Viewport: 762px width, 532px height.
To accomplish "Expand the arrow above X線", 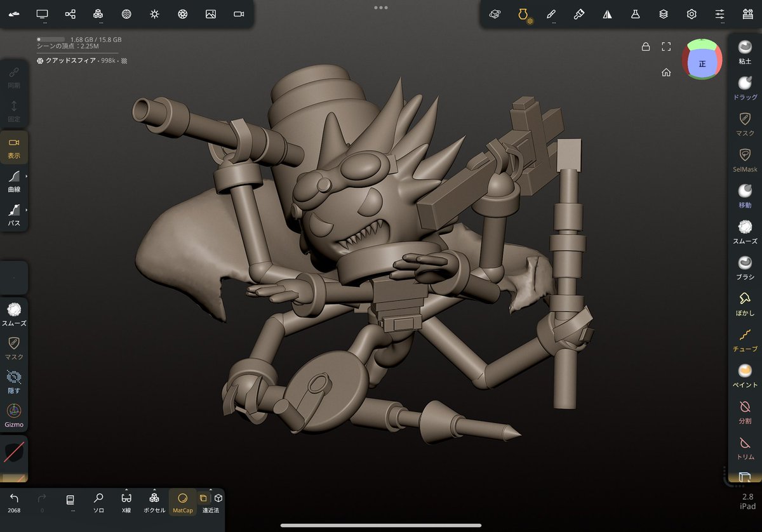I will point(126,489).
